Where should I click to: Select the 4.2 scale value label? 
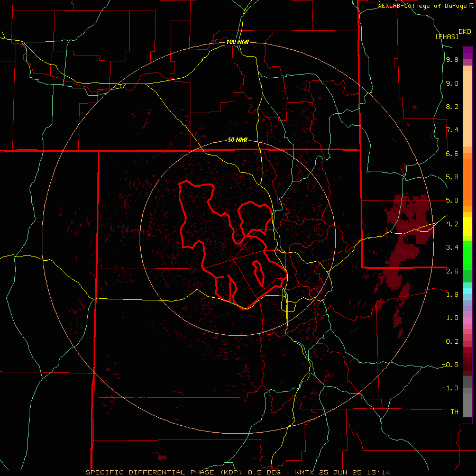452,224
